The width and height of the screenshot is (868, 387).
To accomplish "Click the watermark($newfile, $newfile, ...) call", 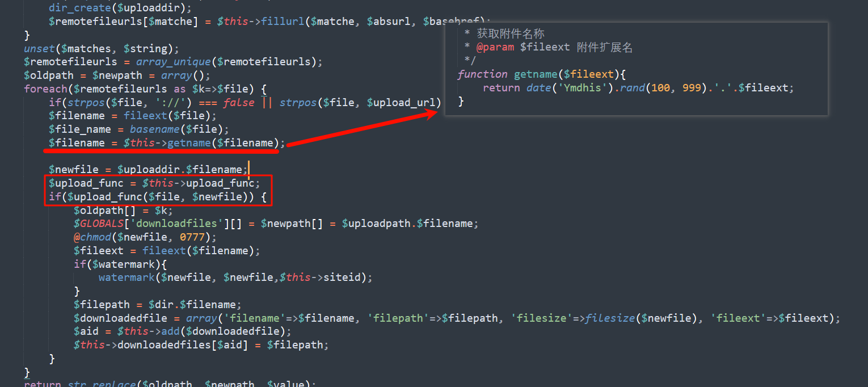I will click(x=236, y=277).
